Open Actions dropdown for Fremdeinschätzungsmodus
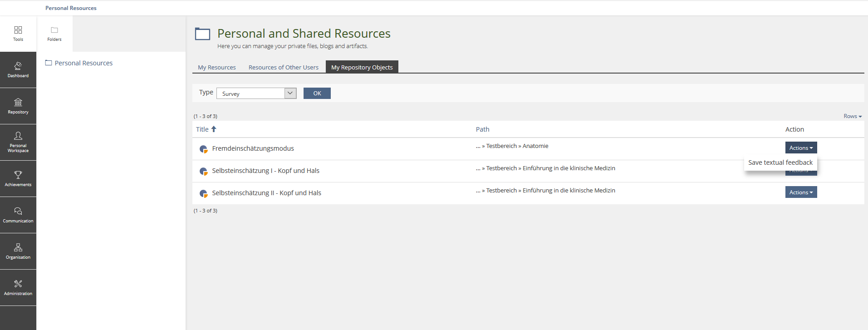The width and height of the screenshot is (868, 330). click(801, 148)
